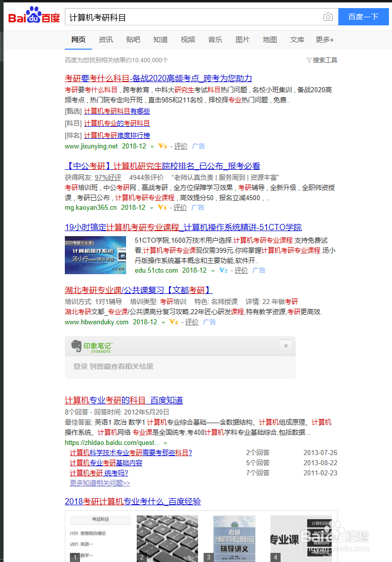Image resolution: width=392 pixels, height=562 pixels.
Task: Open 计算机考研 统考吗? question
Action: pos(99,473)
